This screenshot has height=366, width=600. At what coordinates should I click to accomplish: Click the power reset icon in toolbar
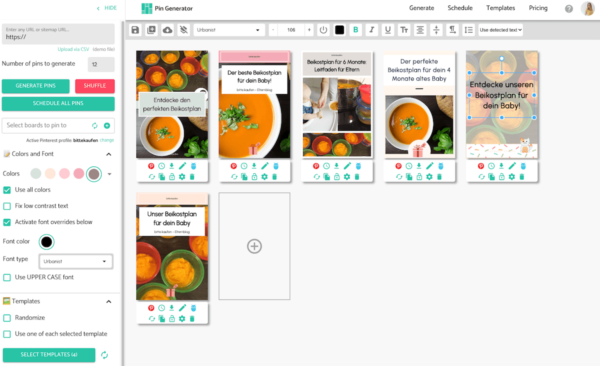click(323, 30)
